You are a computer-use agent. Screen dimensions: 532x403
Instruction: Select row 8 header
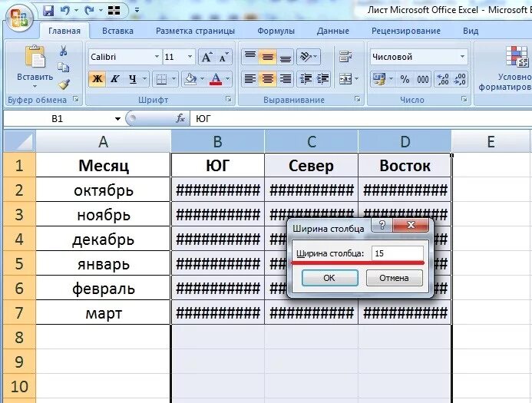tap(19, 337)
